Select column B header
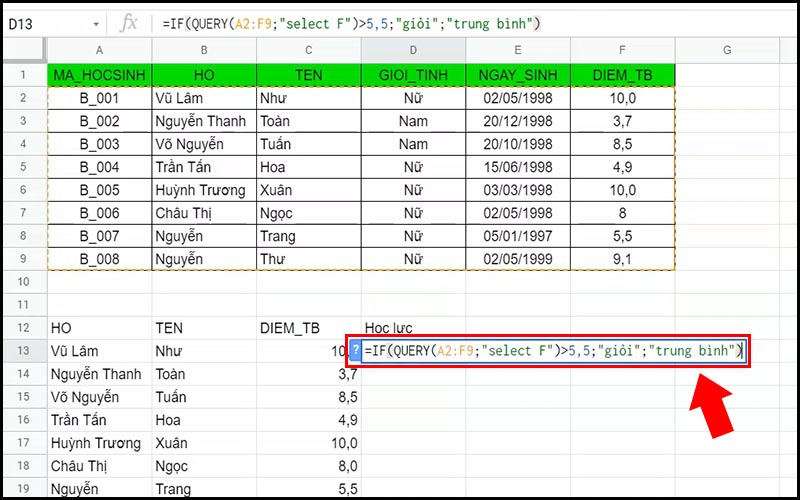Image resolution: width=800 pixels, height=500 pixels. click(204, 50)
